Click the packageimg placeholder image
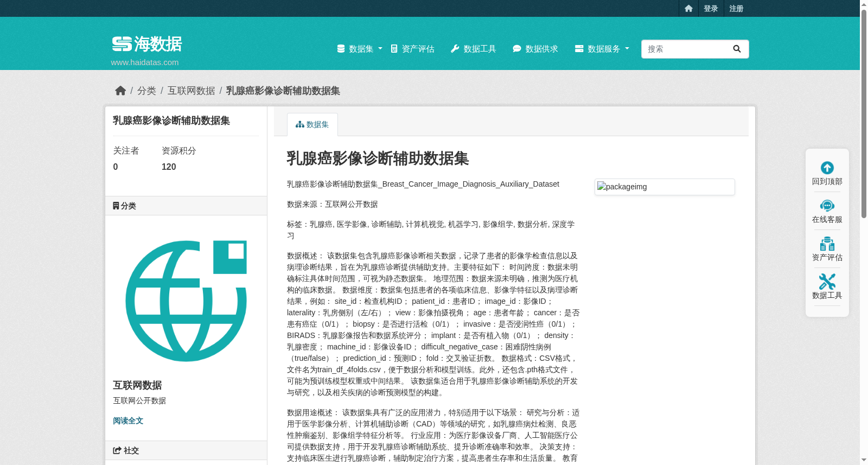This screenshot has height=465, width=868. click(665, 187)
